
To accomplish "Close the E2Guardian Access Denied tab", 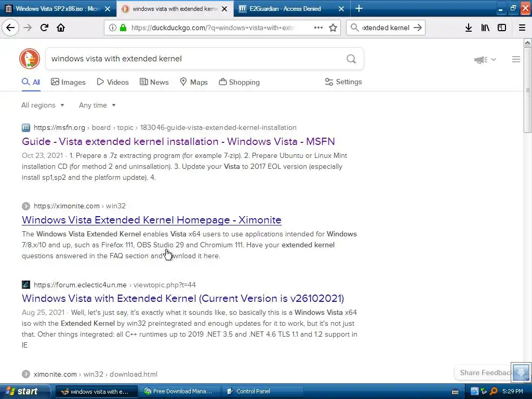I will pyautogui.click(x=341, y=9).
